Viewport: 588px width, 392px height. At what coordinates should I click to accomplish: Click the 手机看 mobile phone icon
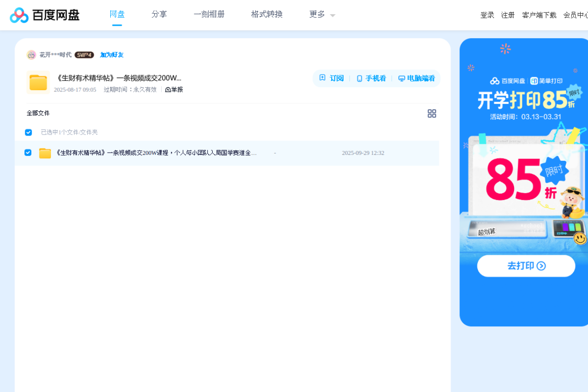click(359, 78)
